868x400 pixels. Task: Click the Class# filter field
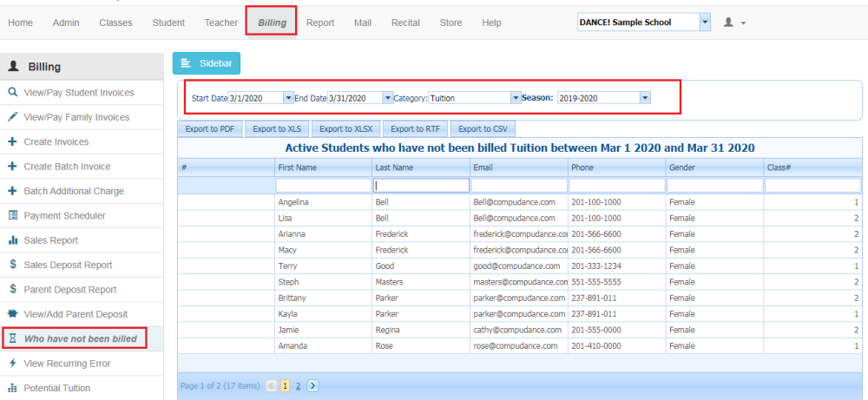(x=812, y=186)
